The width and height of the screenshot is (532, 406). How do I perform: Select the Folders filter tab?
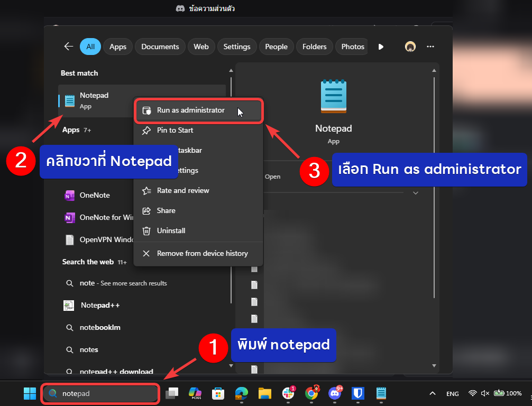coord(315,47)
